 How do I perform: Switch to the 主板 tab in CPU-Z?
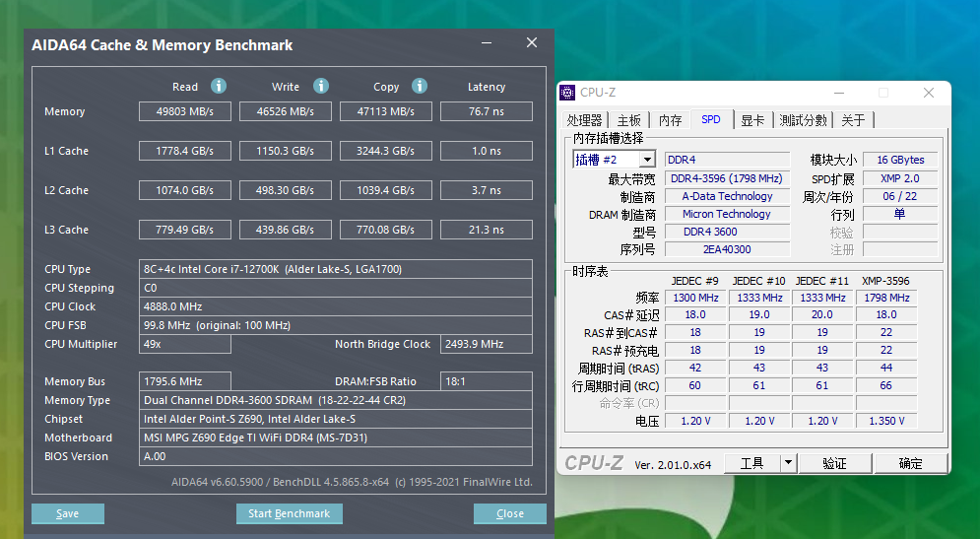628,120
